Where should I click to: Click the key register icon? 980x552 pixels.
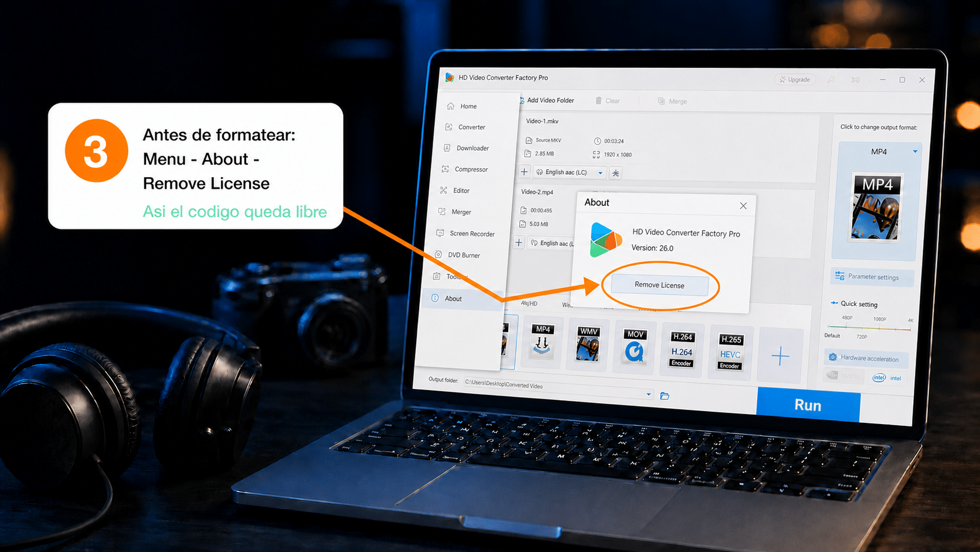point(831,80)
